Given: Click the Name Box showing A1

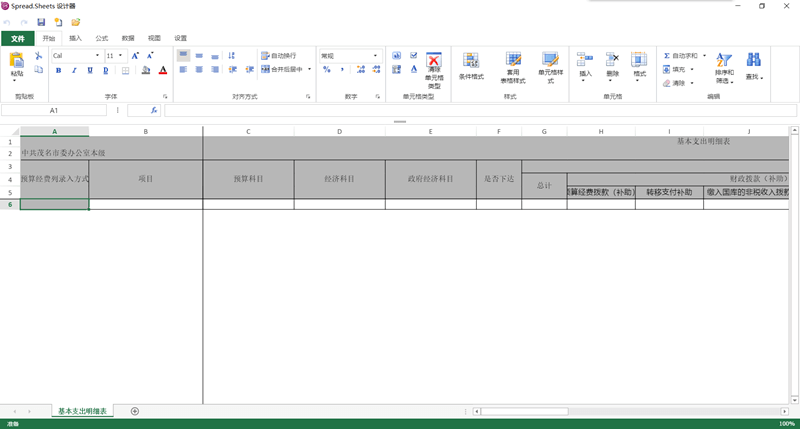Looking at the screenshot, I should pos(54,110).
